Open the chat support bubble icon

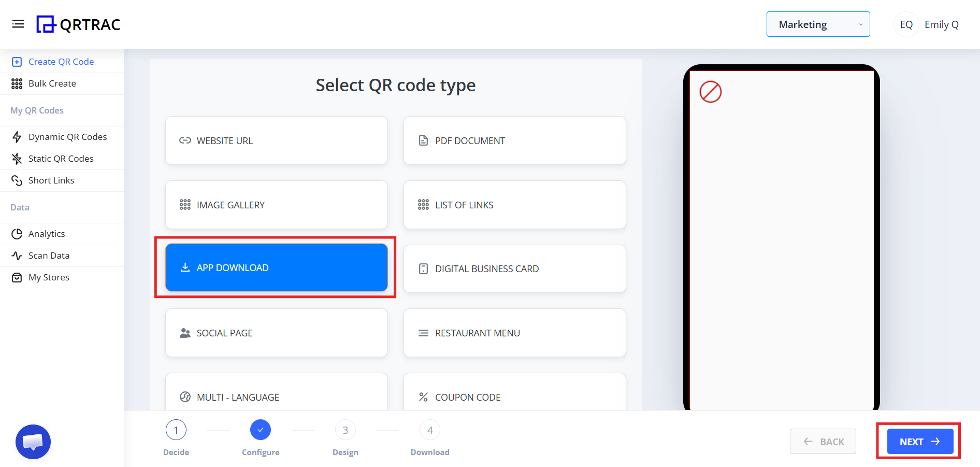[x=33, y=442]
